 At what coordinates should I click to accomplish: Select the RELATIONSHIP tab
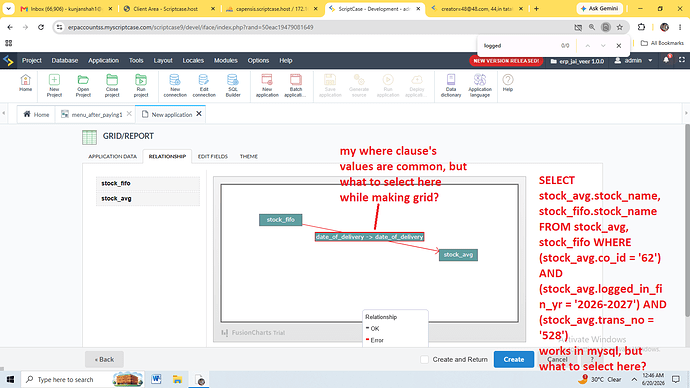point(167,156)
